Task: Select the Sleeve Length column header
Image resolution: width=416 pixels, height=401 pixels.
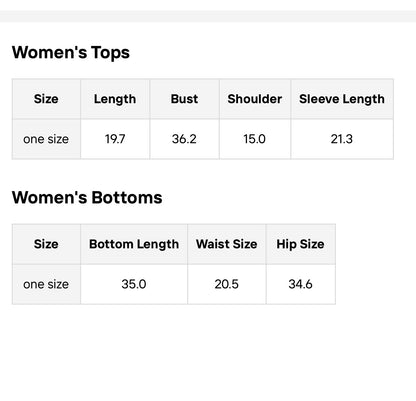Action: click(x=342, y=99)
